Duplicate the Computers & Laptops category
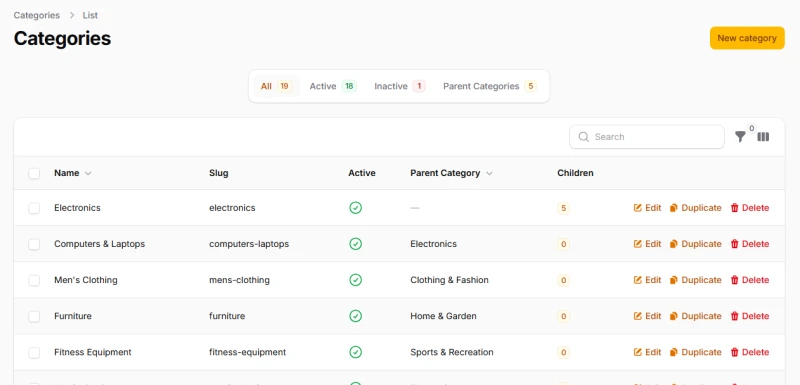This screenshot has height=385, width=800. [x=695, y=244]
